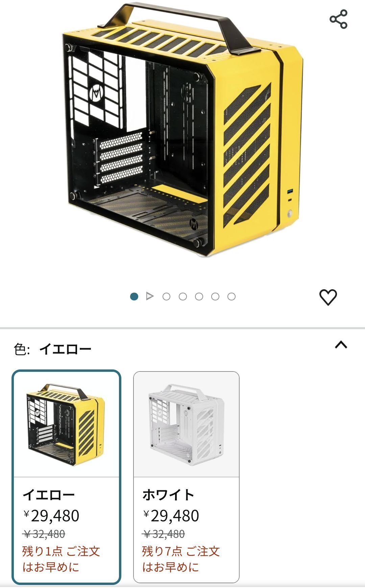
Task: Jump to the fourth carousel dot image
Action: 183,297
